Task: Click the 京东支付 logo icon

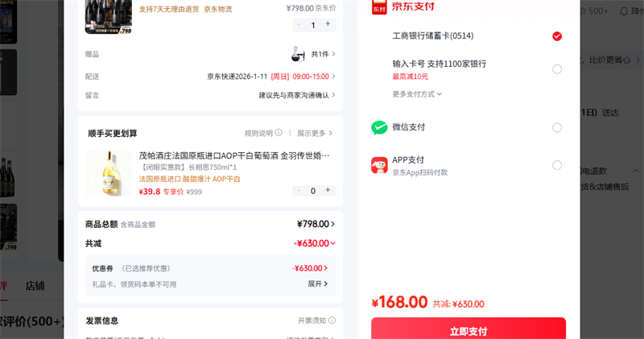Action: (379, 6)
